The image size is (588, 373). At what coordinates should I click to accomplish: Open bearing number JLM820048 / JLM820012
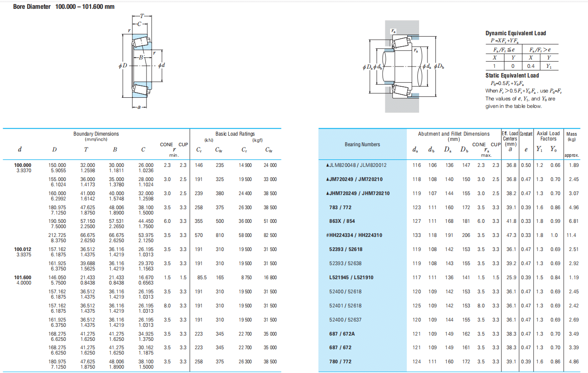pyautogui.click(x=356, y=165)
